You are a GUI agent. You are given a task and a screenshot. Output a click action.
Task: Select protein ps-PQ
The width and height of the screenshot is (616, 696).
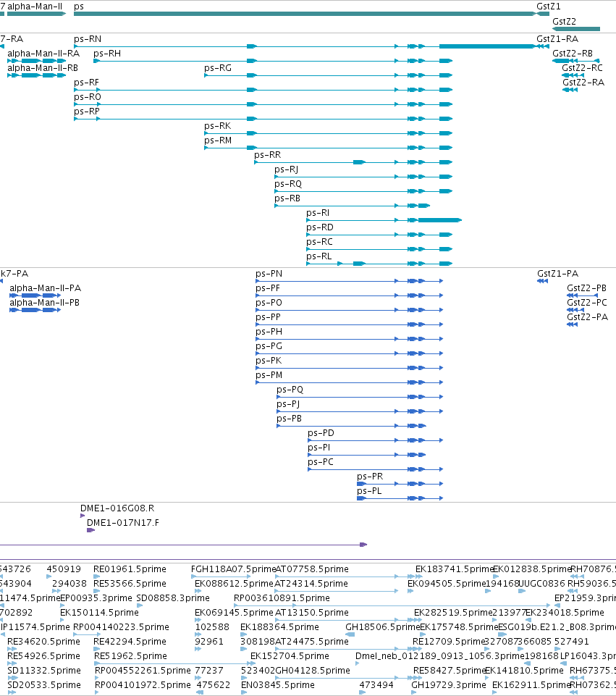click(360, 397)
